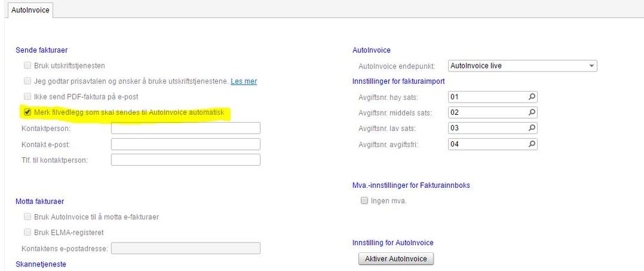Click the Avgiftsnr. avgiftsfri field with 04
This screenshot has width=644, height=271.
493,144
